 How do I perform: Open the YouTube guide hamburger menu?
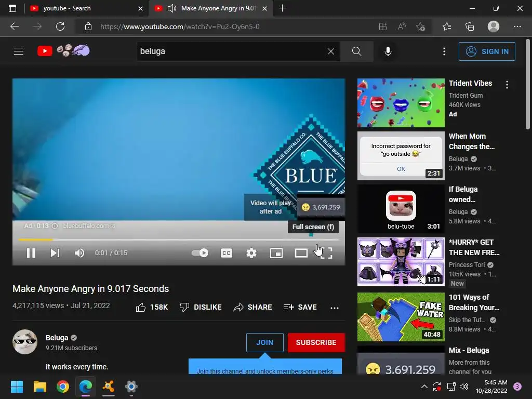point(19,51)
